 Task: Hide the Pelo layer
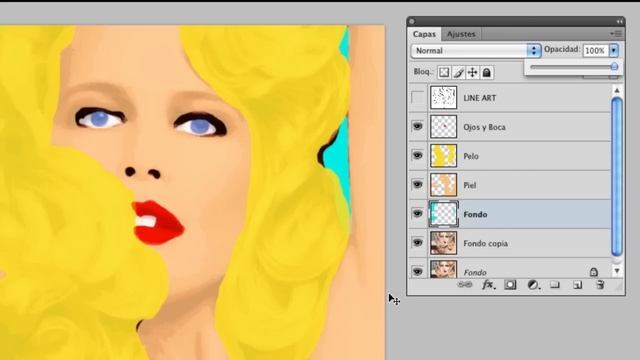pos(418,156)
